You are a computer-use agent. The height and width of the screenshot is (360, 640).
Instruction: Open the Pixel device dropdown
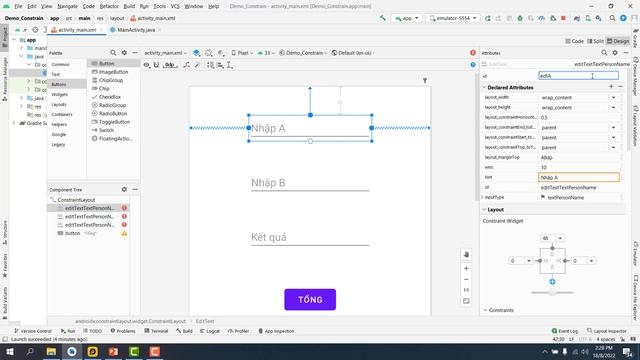pyautogui.click(x=242, y=53)
